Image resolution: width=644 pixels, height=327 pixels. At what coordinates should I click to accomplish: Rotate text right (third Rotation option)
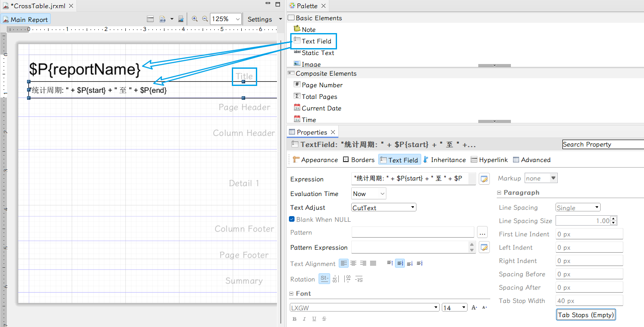(x=347, y=279)
